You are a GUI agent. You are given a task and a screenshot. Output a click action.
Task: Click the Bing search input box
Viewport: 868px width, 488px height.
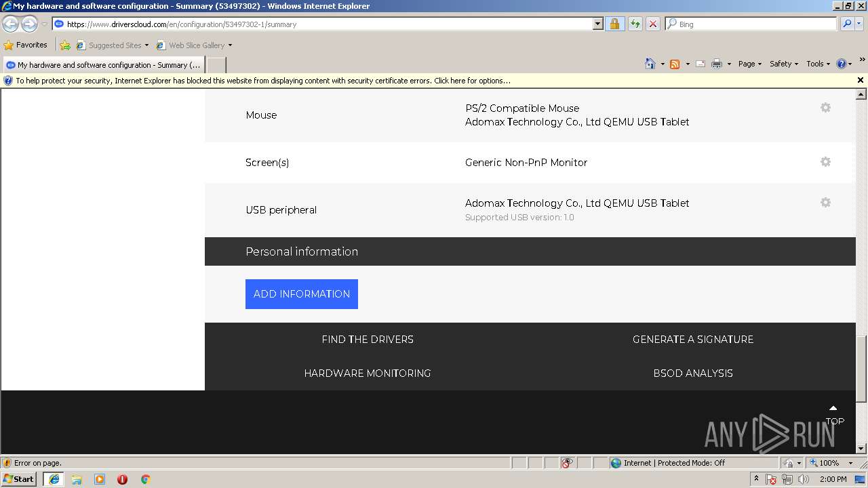[751, 24]
